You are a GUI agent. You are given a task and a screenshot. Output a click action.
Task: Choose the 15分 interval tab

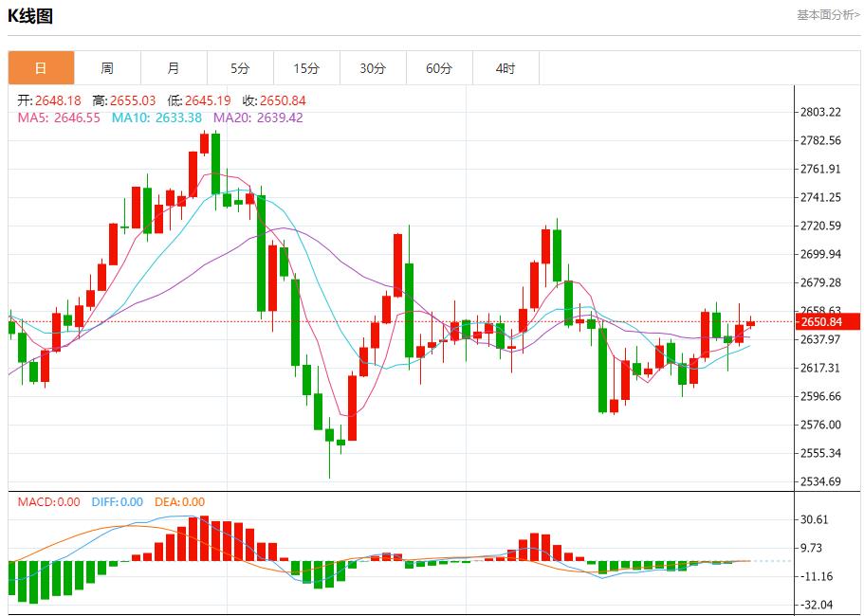coord(306,68)
